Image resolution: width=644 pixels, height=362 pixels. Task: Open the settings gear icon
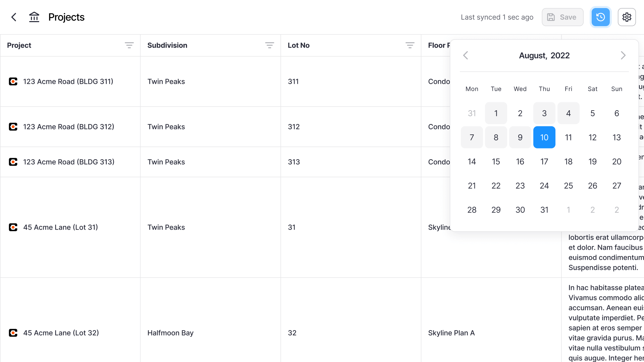pyautogui.click(x=627, y=17)
